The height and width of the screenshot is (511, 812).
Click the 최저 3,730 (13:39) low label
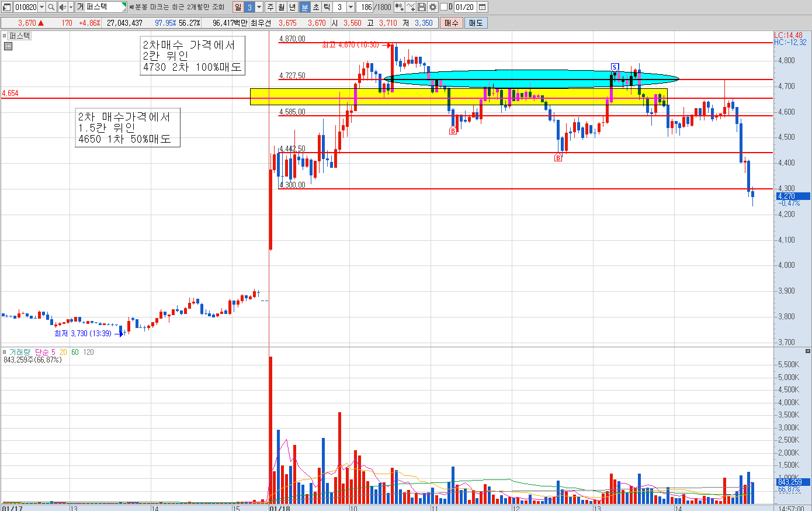click(82, 333)
